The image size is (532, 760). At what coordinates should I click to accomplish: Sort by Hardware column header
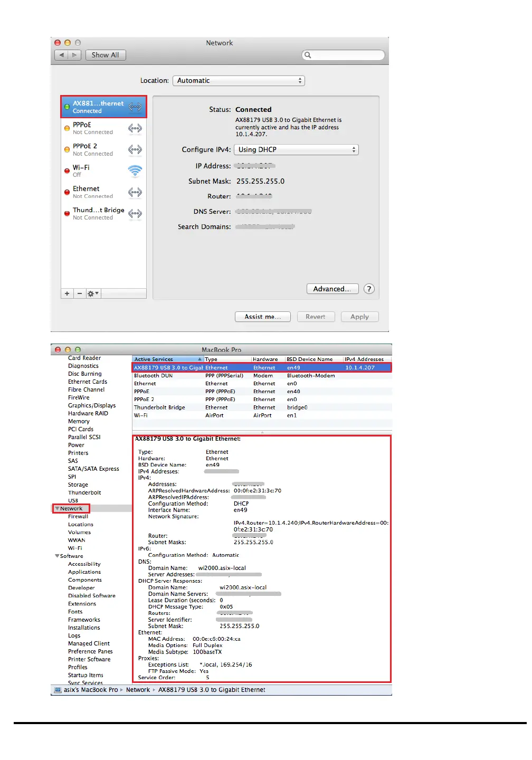[x=268, y=359]
